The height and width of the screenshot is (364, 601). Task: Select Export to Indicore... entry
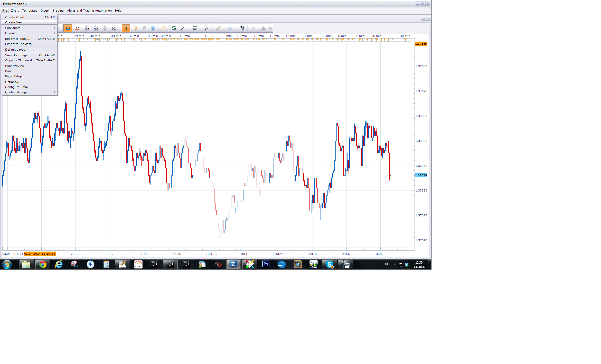coord(29,44)
